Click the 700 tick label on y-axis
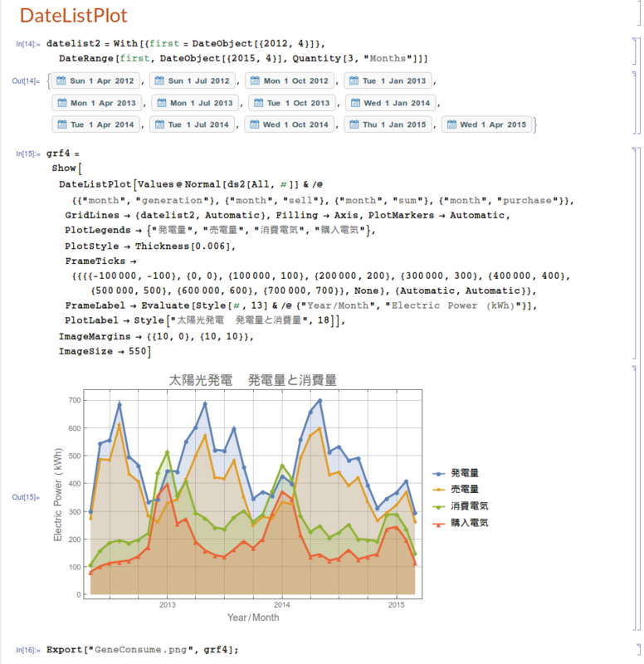This screenshot has width=644, height=664. [75, 400]
